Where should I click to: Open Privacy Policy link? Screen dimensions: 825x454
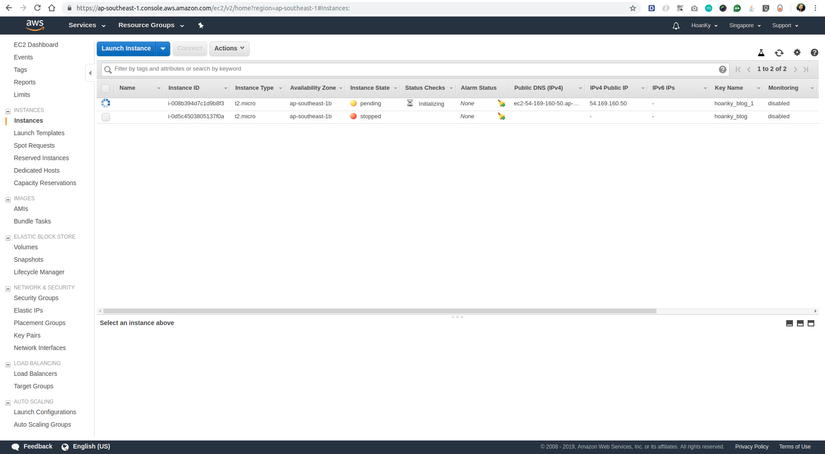[x=751, y=447]
